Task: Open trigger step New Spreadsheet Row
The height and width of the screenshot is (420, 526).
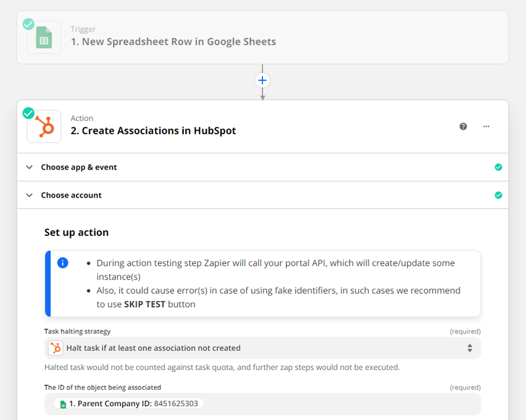Action: (x=263, y=37)
